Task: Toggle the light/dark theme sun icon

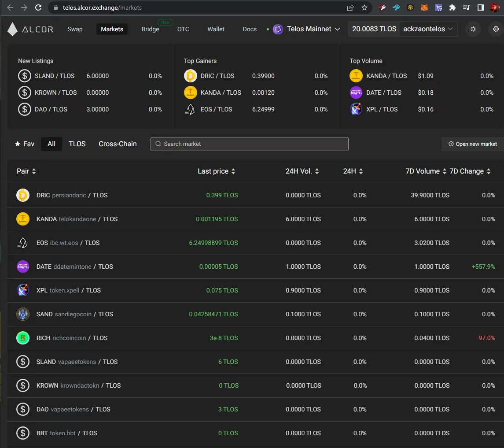Action: tap(473, 29)
